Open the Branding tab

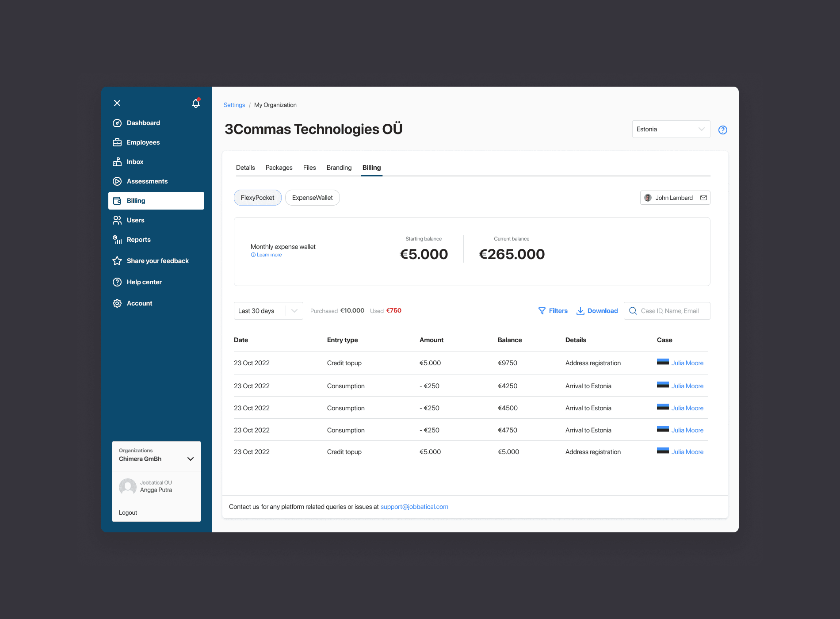(x=339, y=168)
